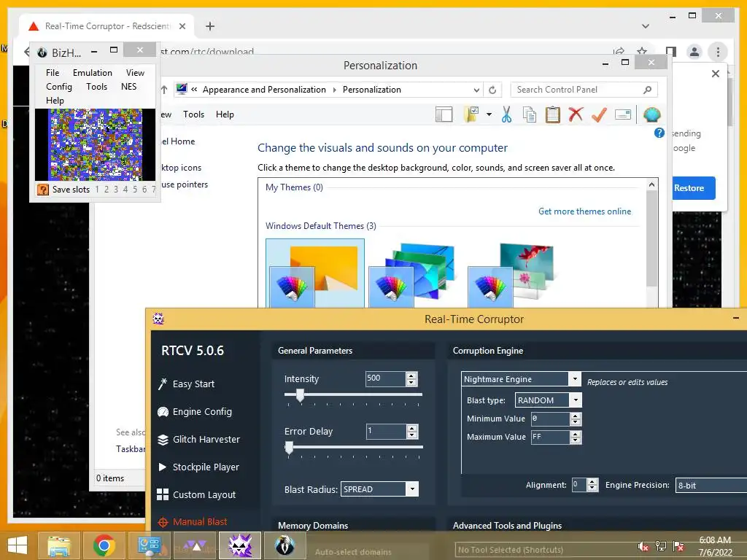Click Get more themes online link
The width and height of the screenshot is (747, 560).
click(x=584, y=211)
